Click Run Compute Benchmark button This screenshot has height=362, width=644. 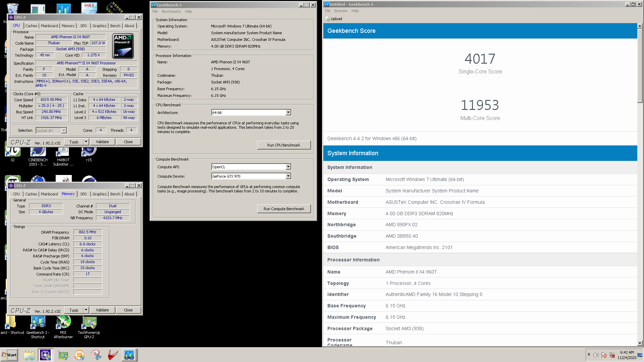284,209
